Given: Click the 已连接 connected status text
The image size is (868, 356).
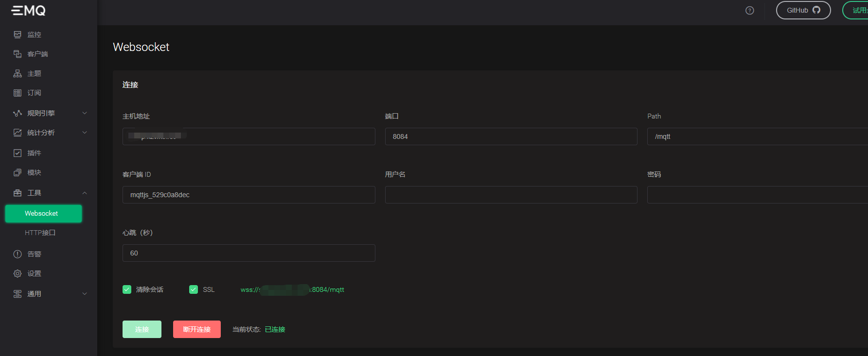Looking at the screenshot, I should click(x=275, y=329).
